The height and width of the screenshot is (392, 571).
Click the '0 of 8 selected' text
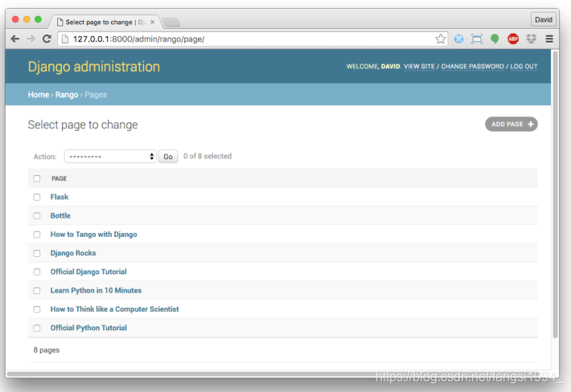point(207,156)
